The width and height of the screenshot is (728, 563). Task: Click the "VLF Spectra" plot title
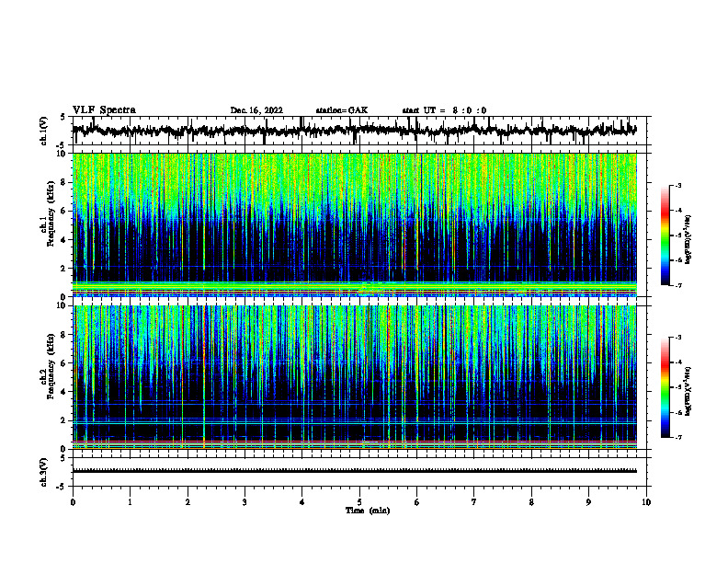[104, 110]
